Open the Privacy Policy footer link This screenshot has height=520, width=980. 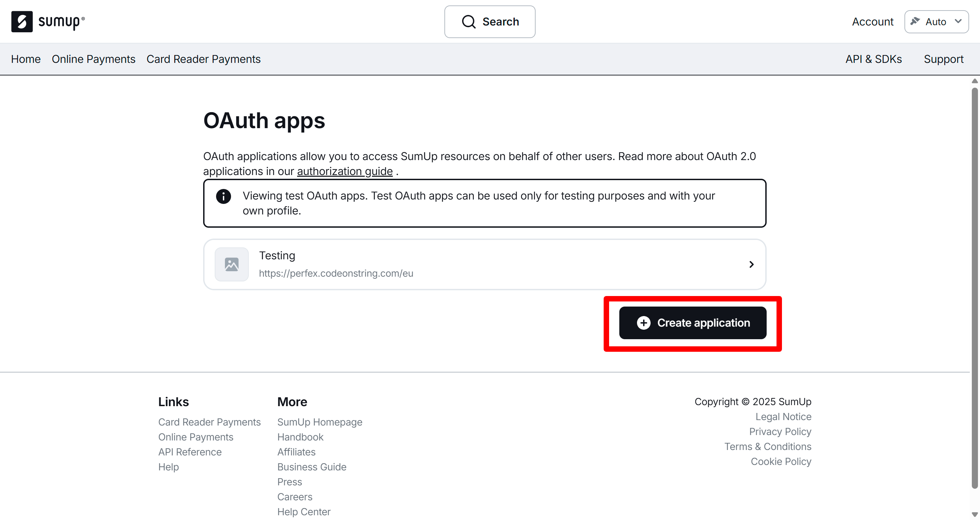780,431
